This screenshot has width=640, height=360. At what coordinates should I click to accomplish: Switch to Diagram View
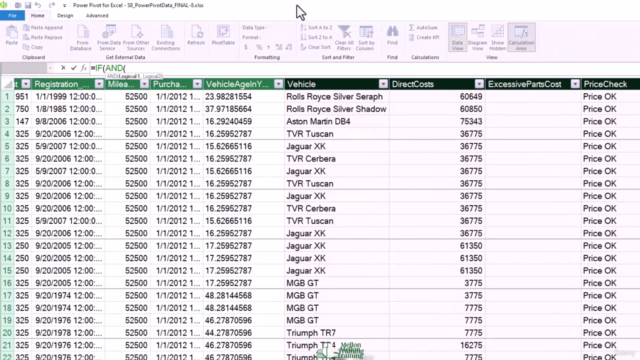click(x=478, y=38)
